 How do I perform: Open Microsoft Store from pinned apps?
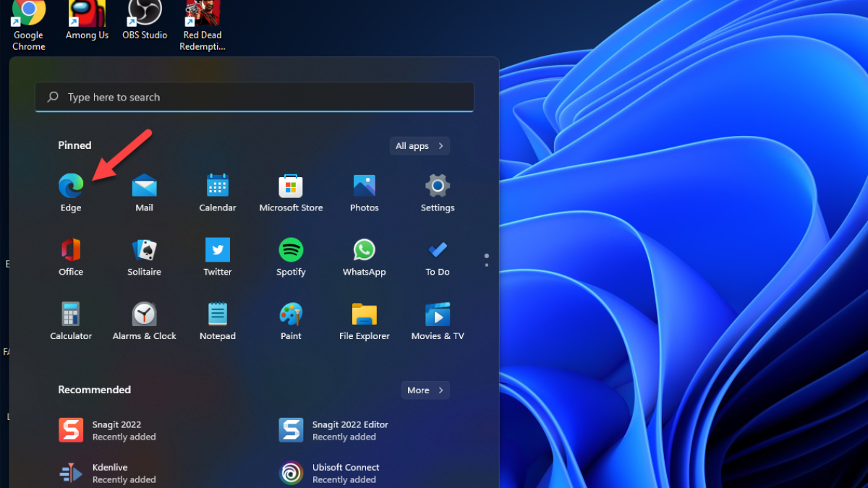(x=291, y=192)
